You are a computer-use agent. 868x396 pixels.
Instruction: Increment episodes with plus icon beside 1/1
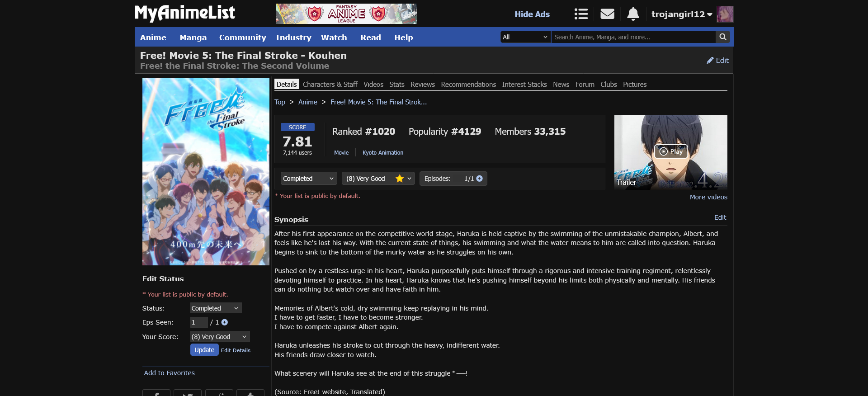480,179
